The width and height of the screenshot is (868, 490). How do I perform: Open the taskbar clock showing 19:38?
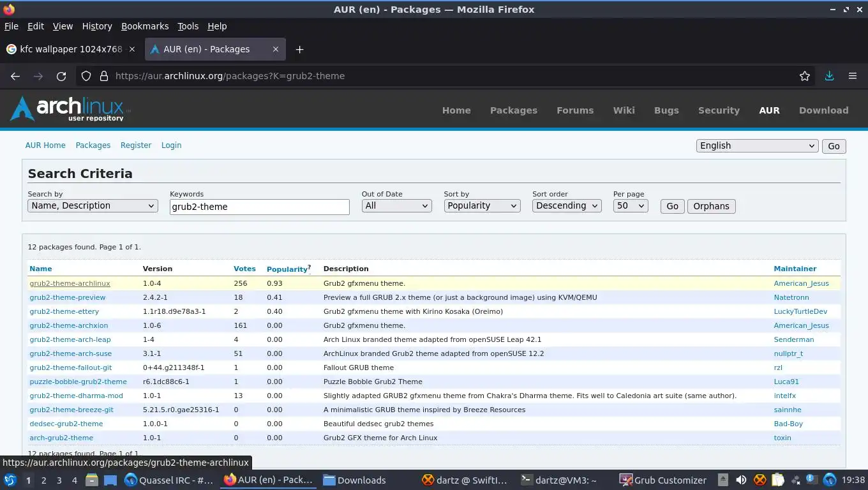853,480
